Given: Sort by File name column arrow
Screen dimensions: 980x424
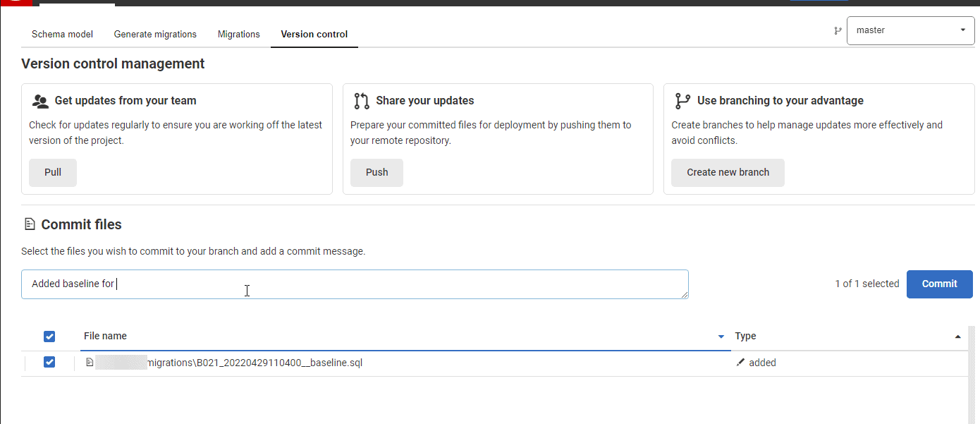Looking at the screenshot, I should 721,337.
